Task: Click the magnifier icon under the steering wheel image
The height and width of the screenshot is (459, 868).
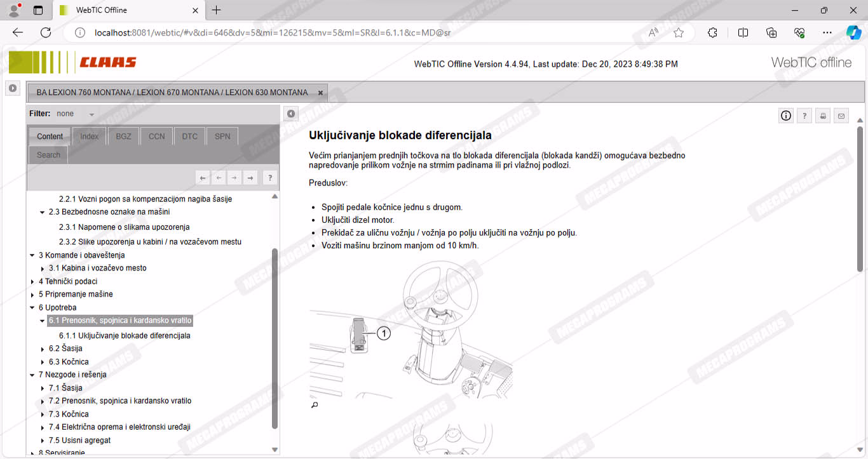Action: [314, 405]
